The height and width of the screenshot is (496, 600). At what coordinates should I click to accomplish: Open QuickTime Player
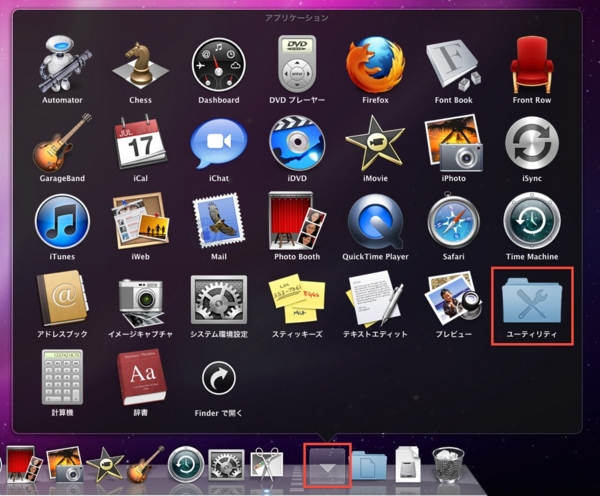click(x=375, y=221)
